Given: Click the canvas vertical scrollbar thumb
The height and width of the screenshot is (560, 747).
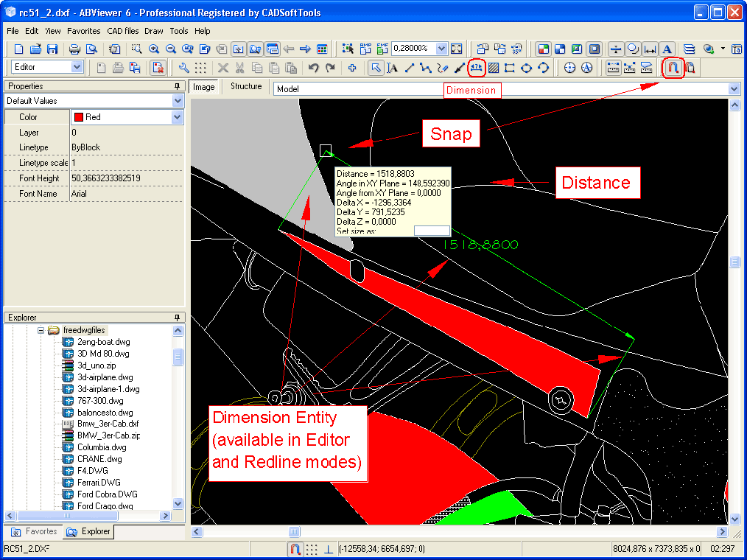Looking at the screenshot, I should [x=734, y=262].
